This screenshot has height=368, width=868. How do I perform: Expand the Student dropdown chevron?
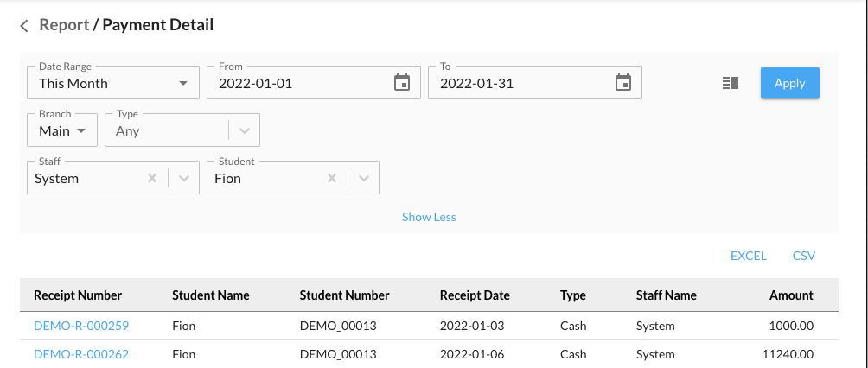pos(363,178)
